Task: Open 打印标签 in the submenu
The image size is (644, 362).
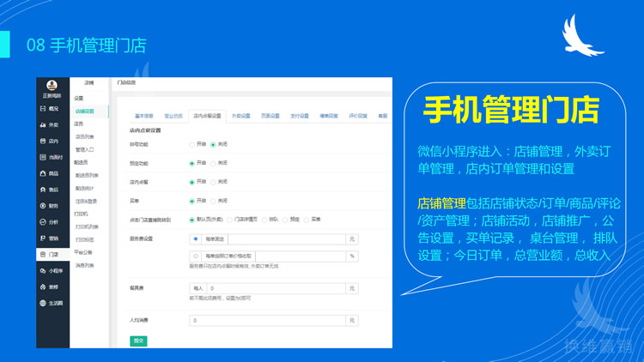Action: tap(85, 239)
